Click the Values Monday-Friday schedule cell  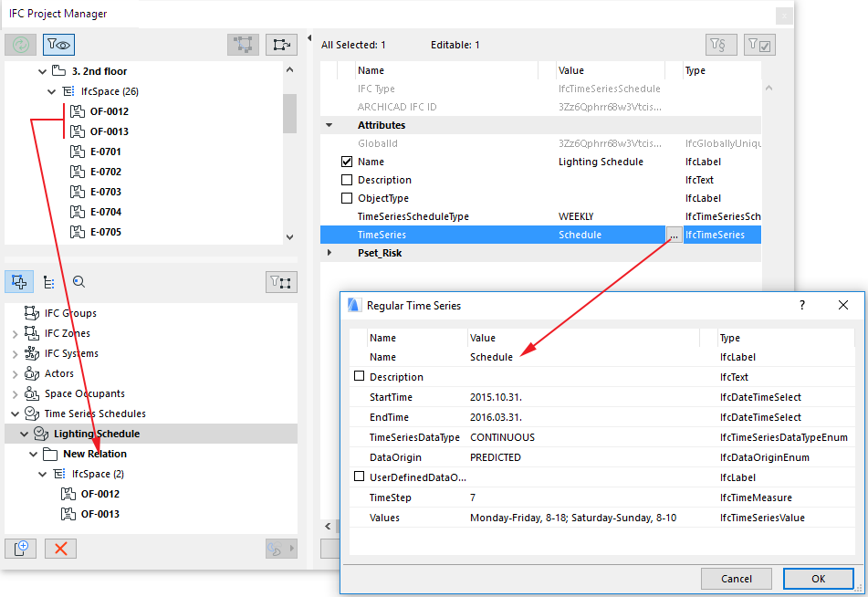[x=573, y=518]
